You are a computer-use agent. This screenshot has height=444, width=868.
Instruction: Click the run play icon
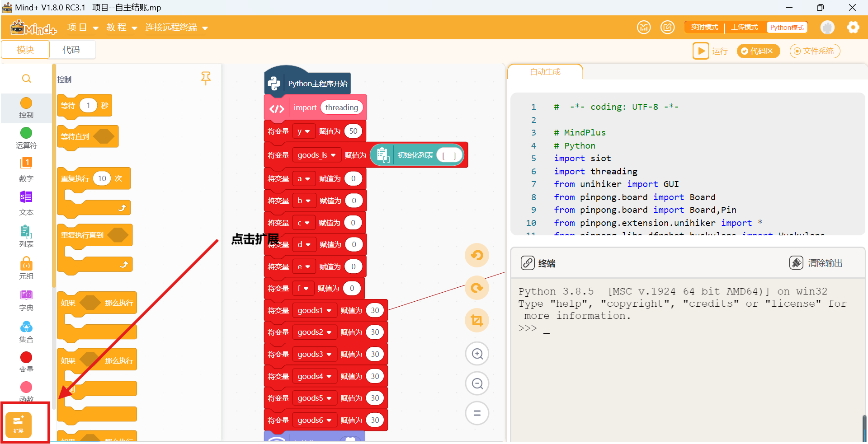(701, 51)
